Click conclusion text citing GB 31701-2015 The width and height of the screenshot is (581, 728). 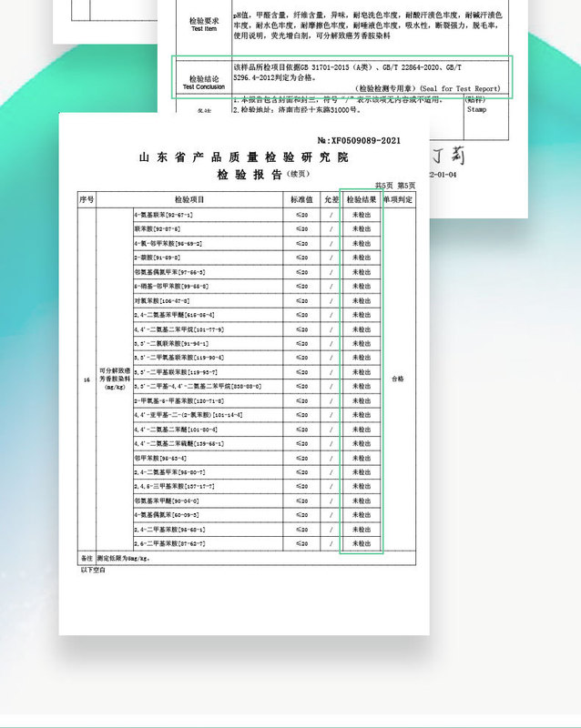coord(347,73)
